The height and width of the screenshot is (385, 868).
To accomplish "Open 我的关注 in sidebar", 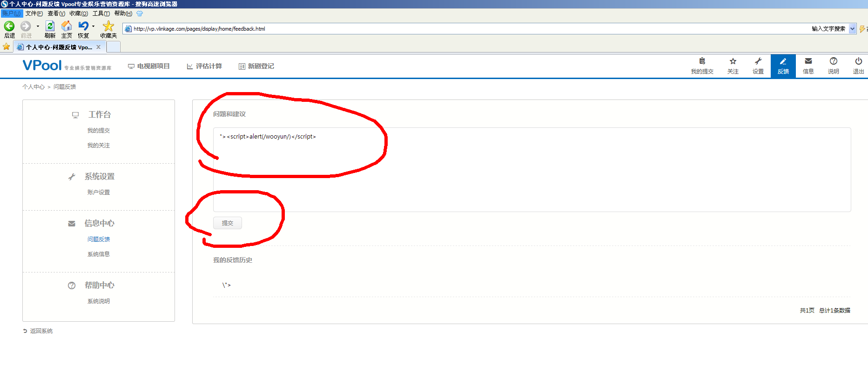I will click(x=99, y=146).
